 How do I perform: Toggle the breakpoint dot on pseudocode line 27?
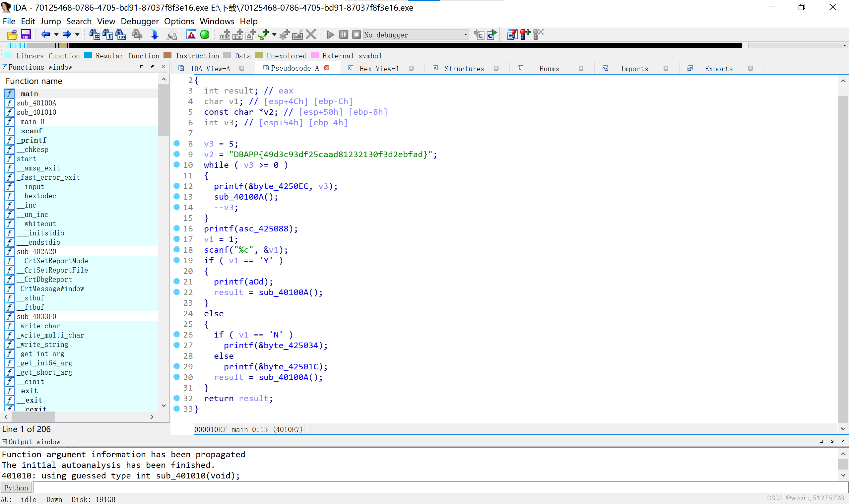(x=176, y=345)
